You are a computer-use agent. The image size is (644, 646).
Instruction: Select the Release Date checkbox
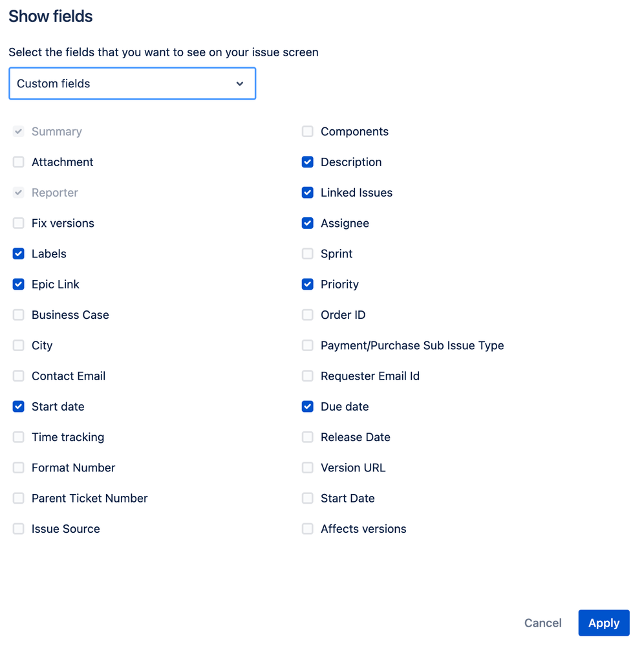click(308, 437)
